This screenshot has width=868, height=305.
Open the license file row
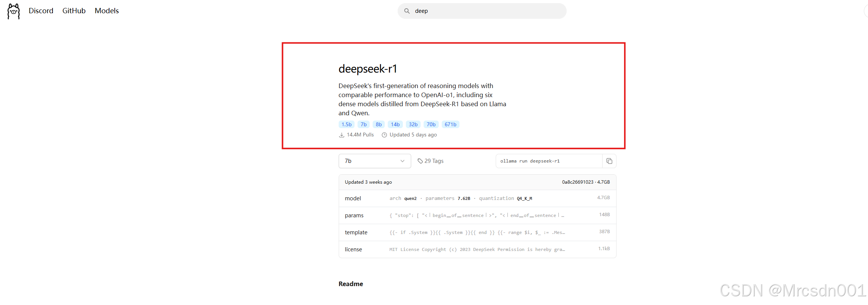477,249
